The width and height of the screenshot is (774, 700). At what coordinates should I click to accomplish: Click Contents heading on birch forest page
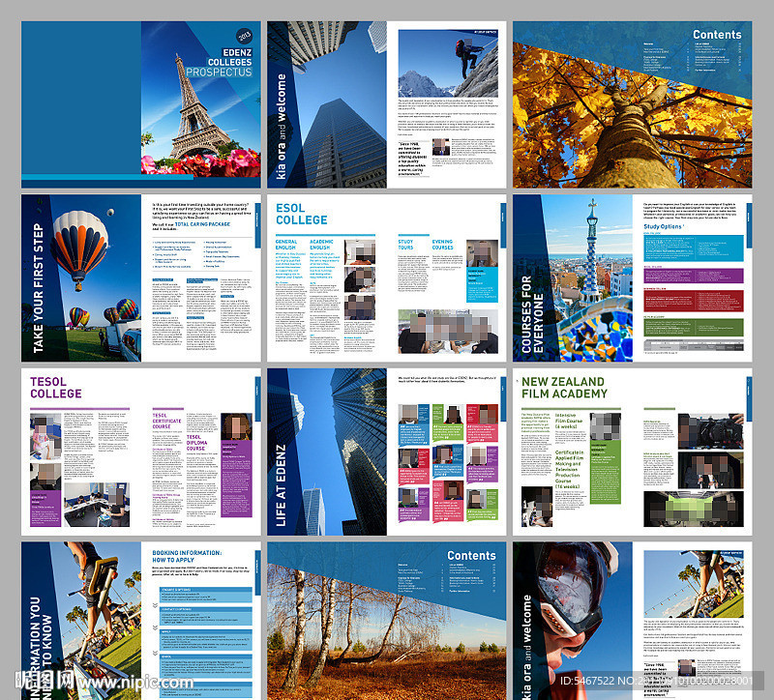[x=471, y=556]
